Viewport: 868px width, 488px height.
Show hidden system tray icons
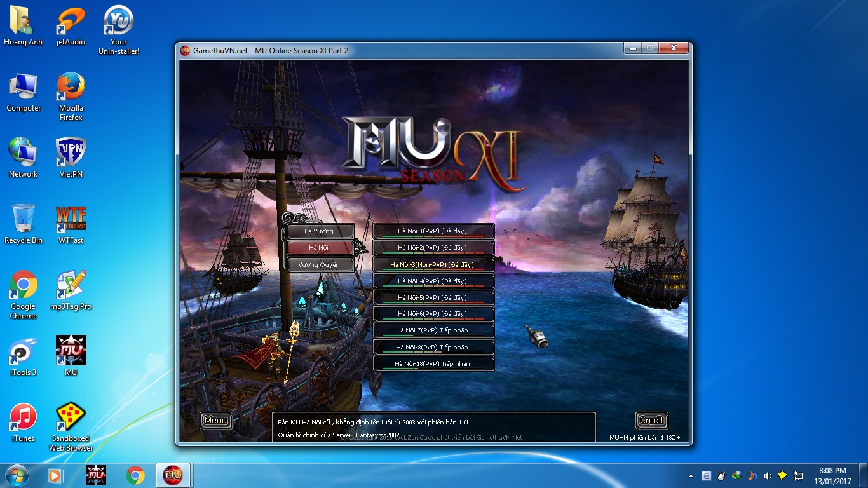[691, 476]
